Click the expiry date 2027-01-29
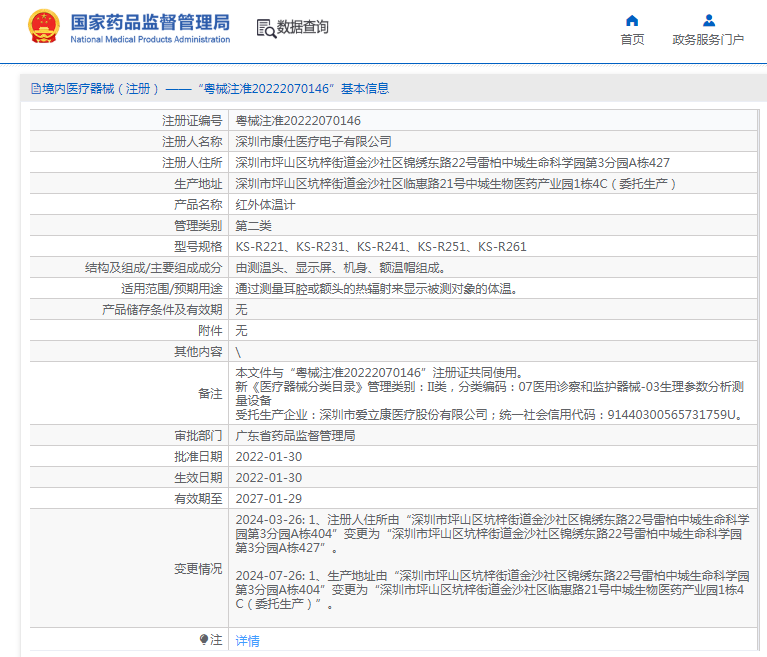 [269, 498]
